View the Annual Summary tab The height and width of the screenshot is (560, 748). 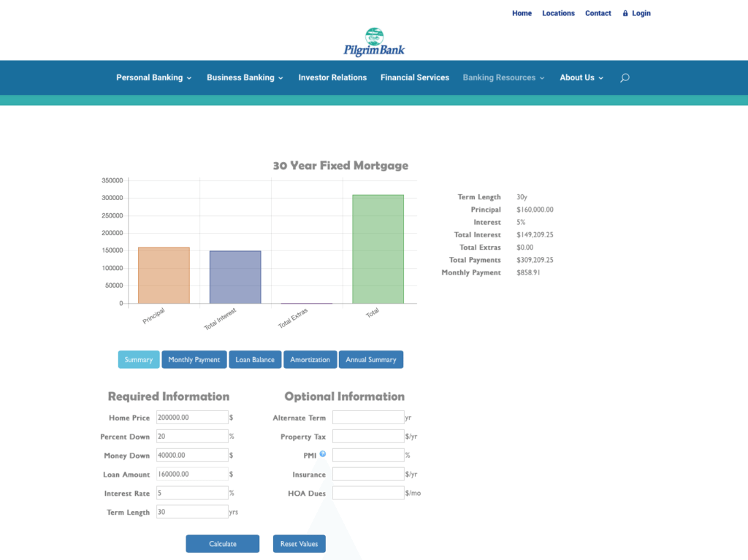[371, 360]
